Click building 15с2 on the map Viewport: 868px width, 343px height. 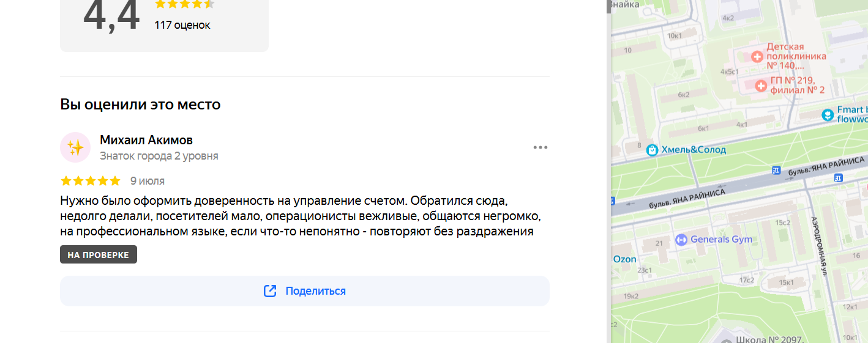(x=783, y=222)
